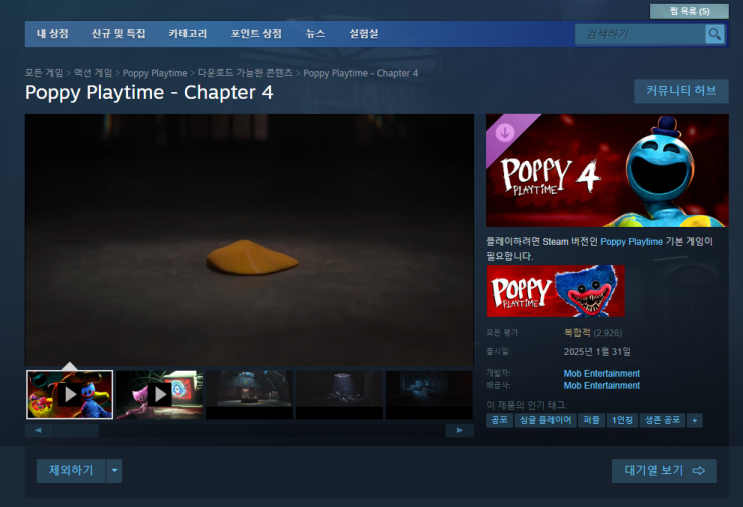Select the 1인칭 tag
The height and width of the screenshot is (507, 743).
pos(622,420)
